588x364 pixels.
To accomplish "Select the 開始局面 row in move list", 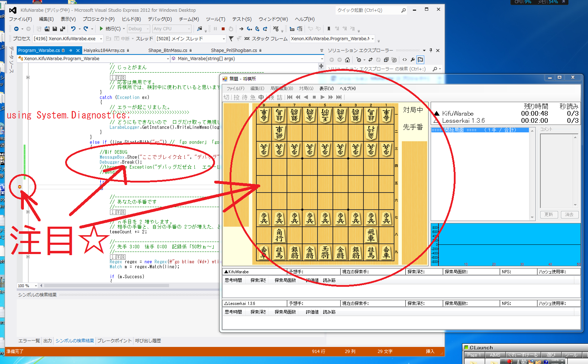I will point(480,130).
